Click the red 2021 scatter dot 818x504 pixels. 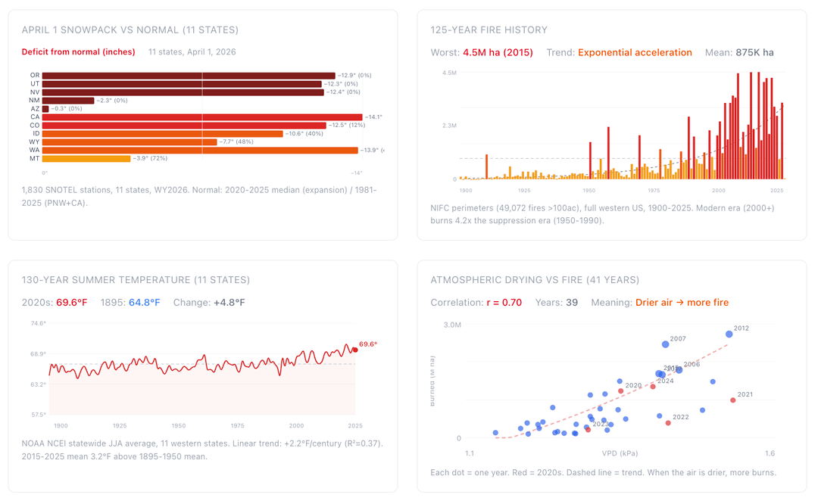coord(732,400)
